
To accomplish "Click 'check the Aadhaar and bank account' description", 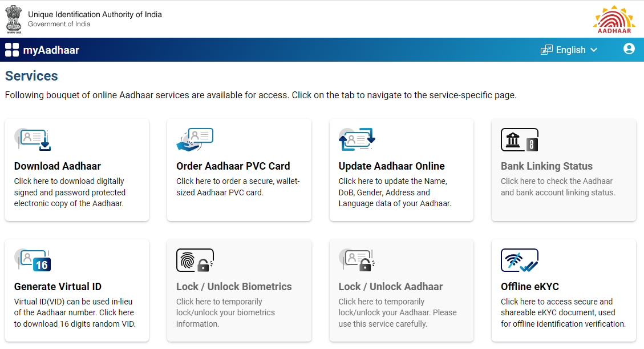I will [558, 187].
